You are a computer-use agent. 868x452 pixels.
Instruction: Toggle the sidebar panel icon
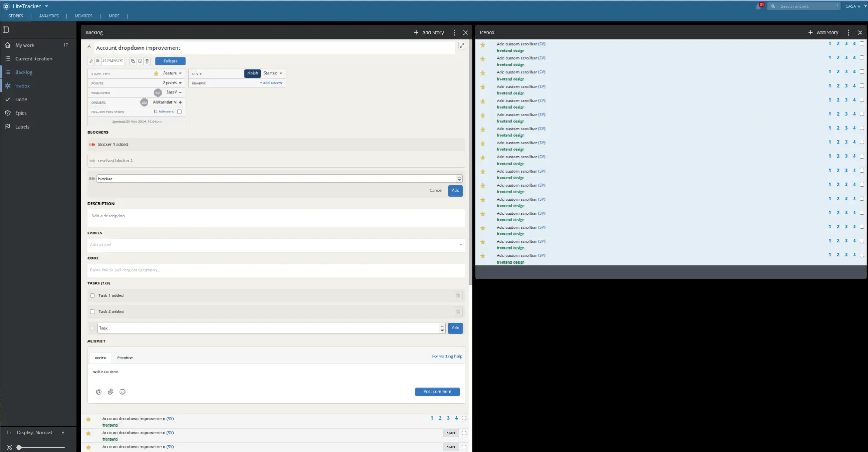pos(6,30)
